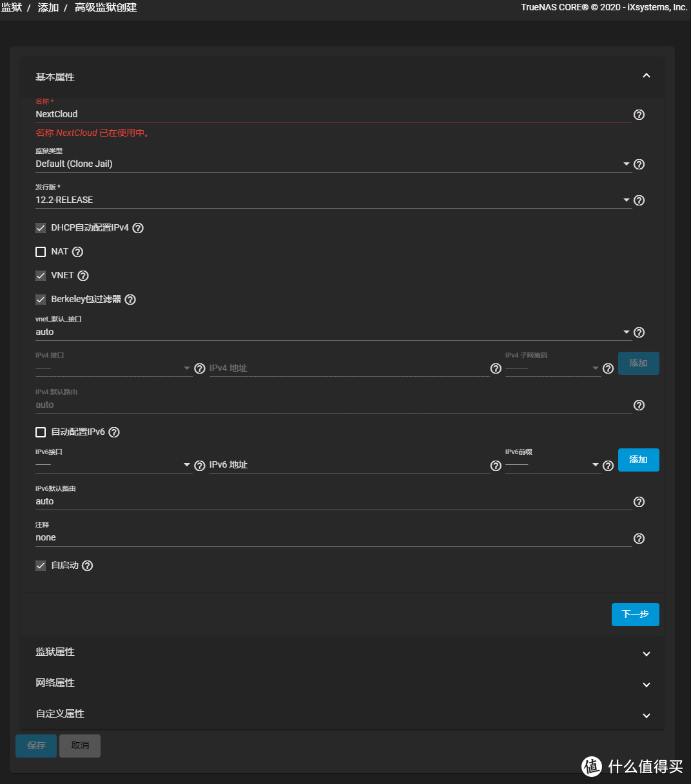Open help tooltip beside the NAT checkbox

pos(77,251)
